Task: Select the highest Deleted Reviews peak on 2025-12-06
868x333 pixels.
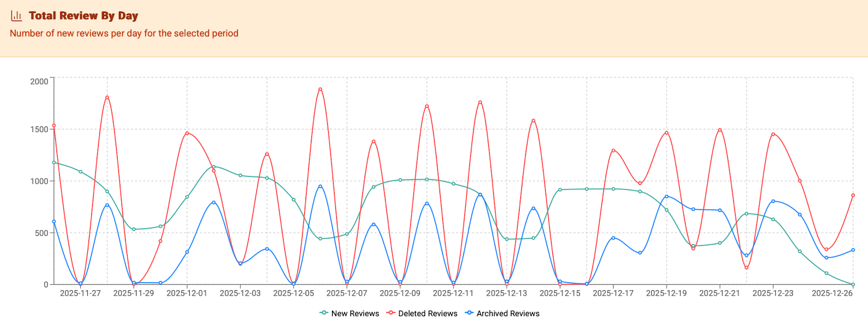Action: (320, 89)
